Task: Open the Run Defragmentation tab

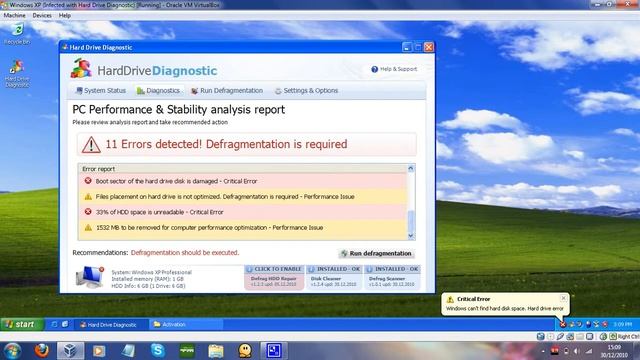Action: 227,91
